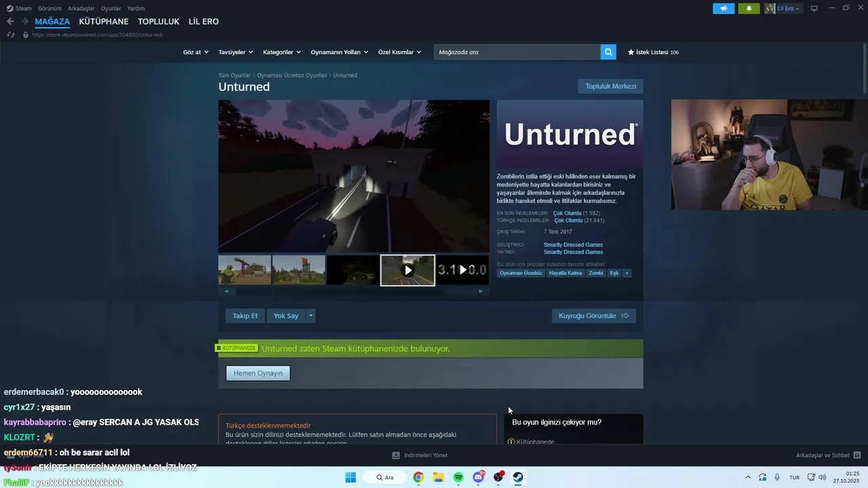Open İstek Listesi wishlist link

[653, 52]
